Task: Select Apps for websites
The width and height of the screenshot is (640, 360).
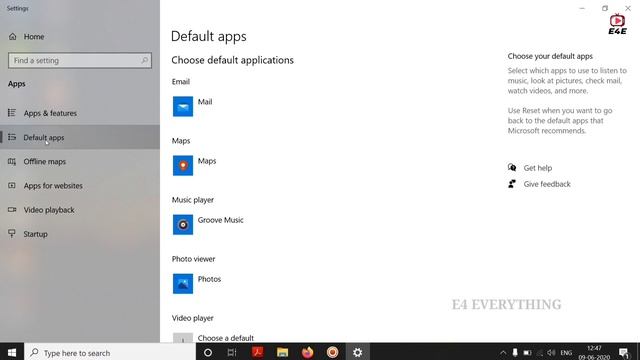Action: tap(80, 186)
